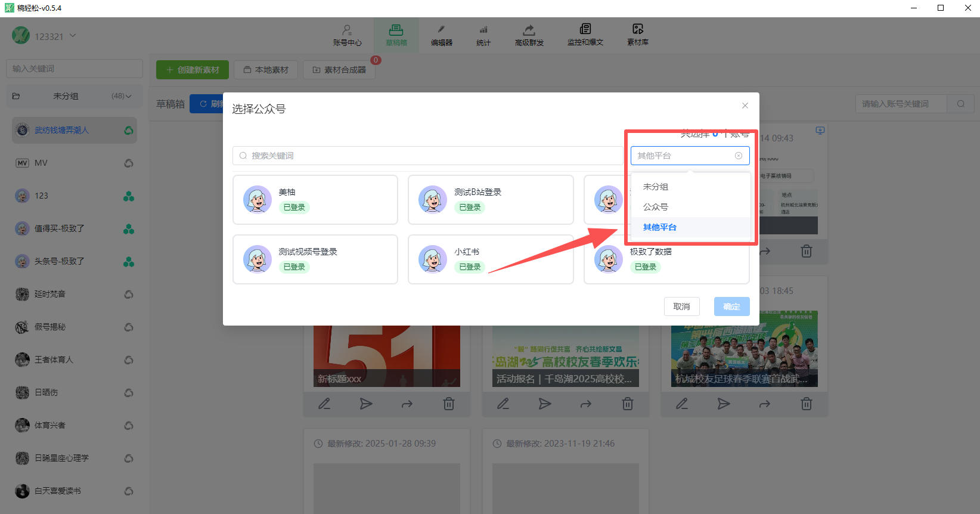This screenshot has width=980, height=514.
Task: Choose 公众号 in the dropdown list
Action: [x=656, y=207]
